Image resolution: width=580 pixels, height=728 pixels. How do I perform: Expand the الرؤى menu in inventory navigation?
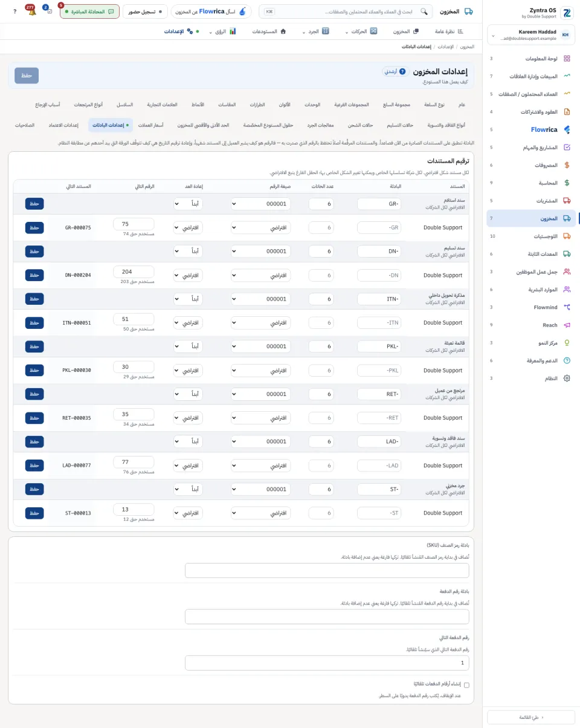222,31
